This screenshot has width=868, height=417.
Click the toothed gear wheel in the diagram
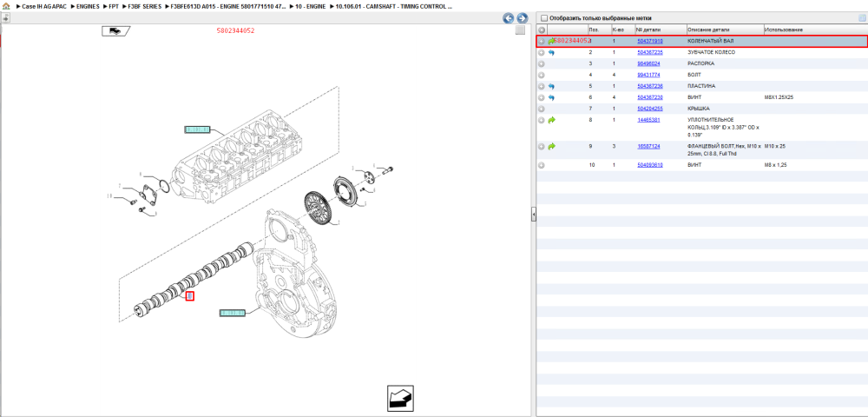click(x=317, y=208)
